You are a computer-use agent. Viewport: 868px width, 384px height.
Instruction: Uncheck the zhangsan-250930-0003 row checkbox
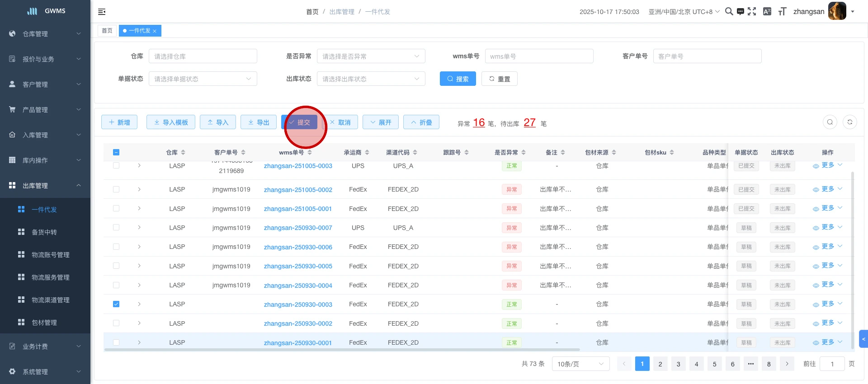[x=116, y=304]
